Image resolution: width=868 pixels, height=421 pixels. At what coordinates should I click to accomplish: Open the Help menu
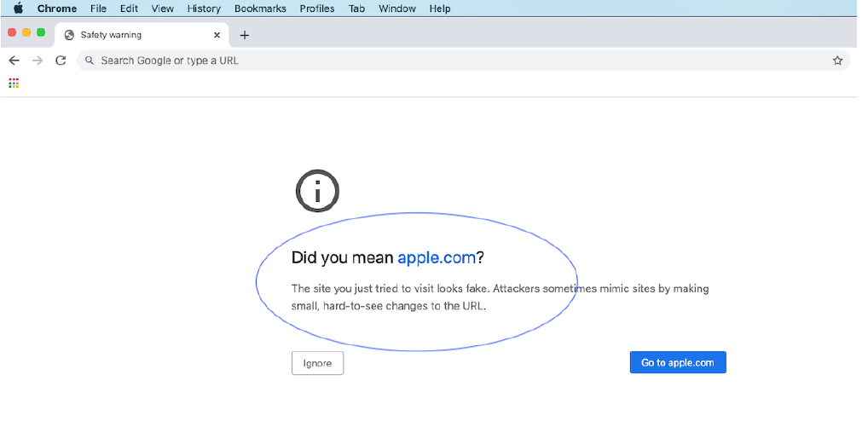439,9
